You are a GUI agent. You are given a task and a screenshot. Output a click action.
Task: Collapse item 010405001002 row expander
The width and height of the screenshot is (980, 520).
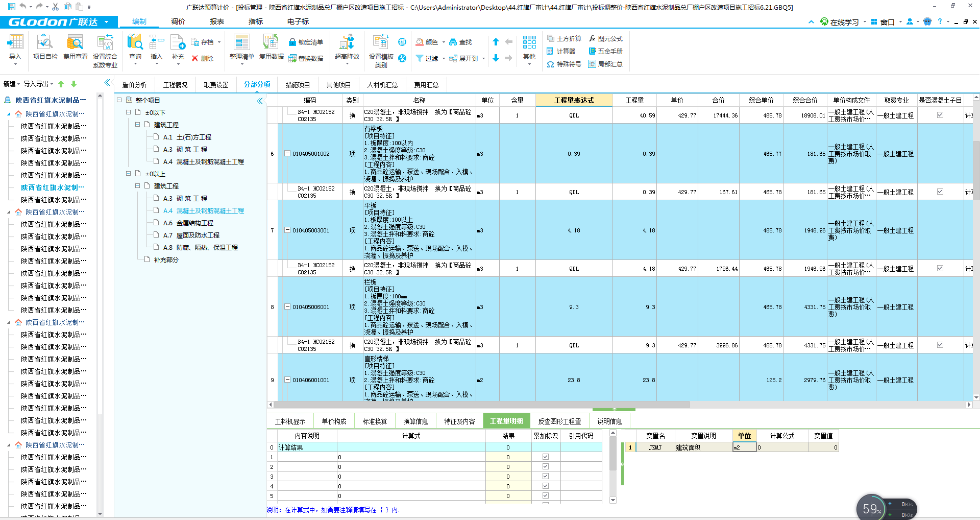(x=287, y=153)
